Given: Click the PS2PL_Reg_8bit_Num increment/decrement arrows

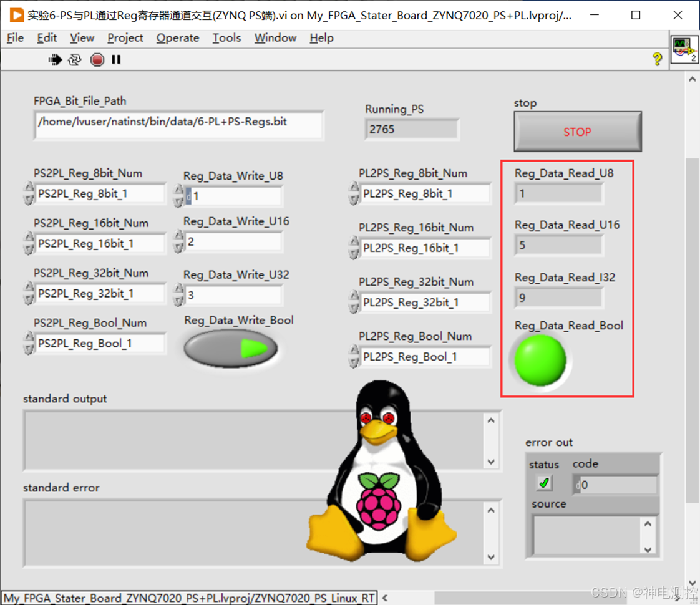Looking at the screenshot, I should pyautogui.click(x=29, y=193).
